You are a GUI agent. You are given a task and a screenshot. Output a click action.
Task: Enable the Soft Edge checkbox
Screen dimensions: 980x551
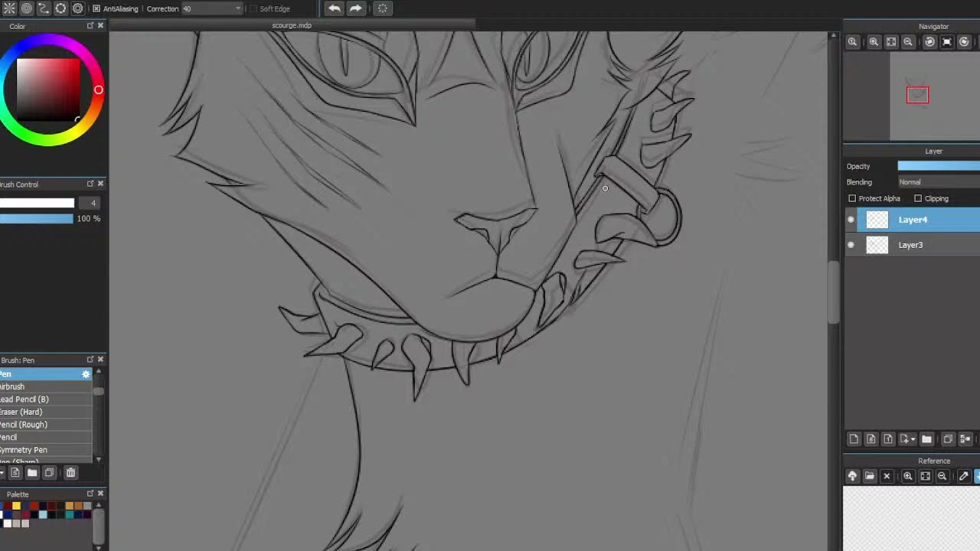[x=253, y=8]
